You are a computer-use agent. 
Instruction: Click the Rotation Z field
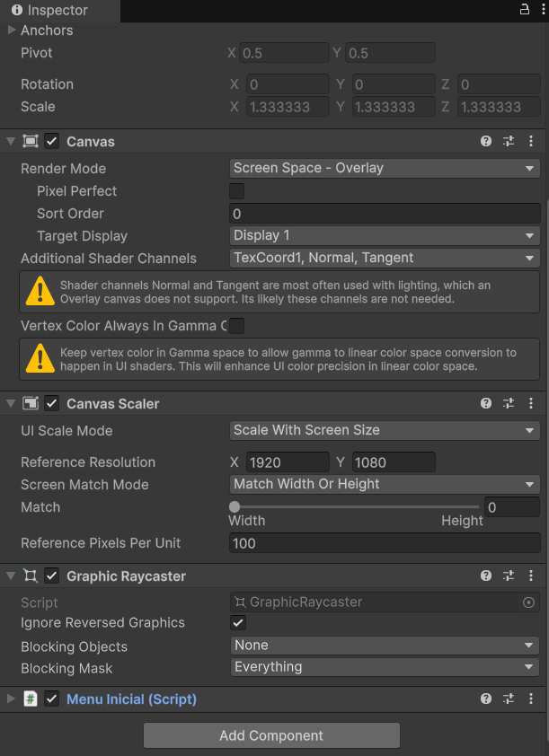499,84
